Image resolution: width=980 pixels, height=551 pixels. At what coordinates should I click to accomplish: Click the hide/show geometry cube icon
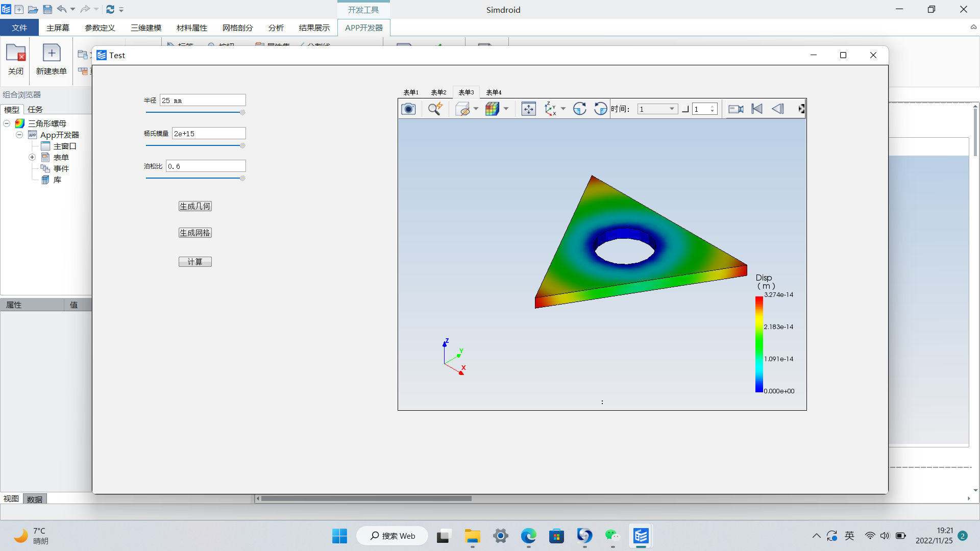(462, 109)
